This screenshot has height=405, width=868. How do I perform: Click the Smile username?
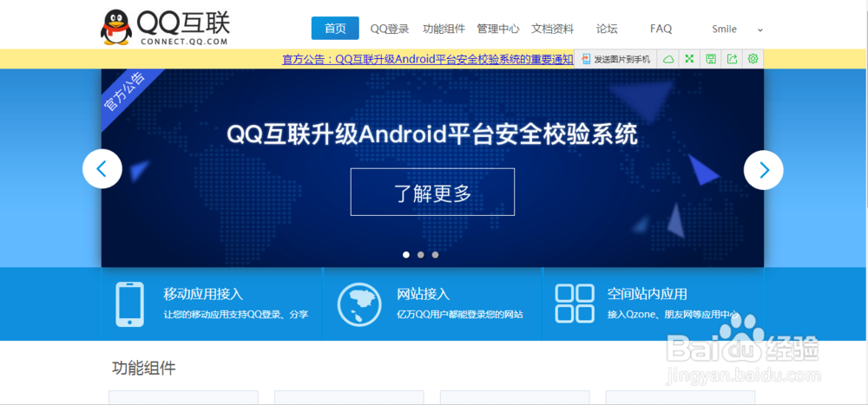(724, 29)
